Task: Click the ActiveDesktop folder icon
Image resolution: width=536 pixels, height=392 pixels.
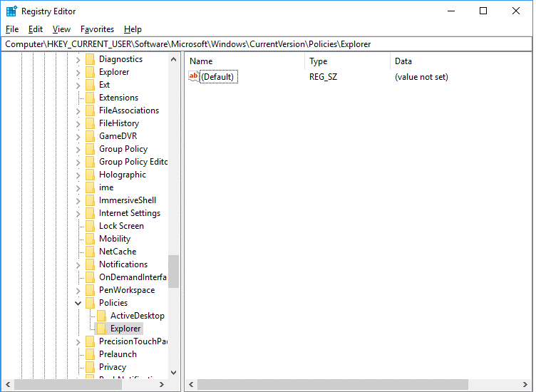Action: (x=101, y=316)
